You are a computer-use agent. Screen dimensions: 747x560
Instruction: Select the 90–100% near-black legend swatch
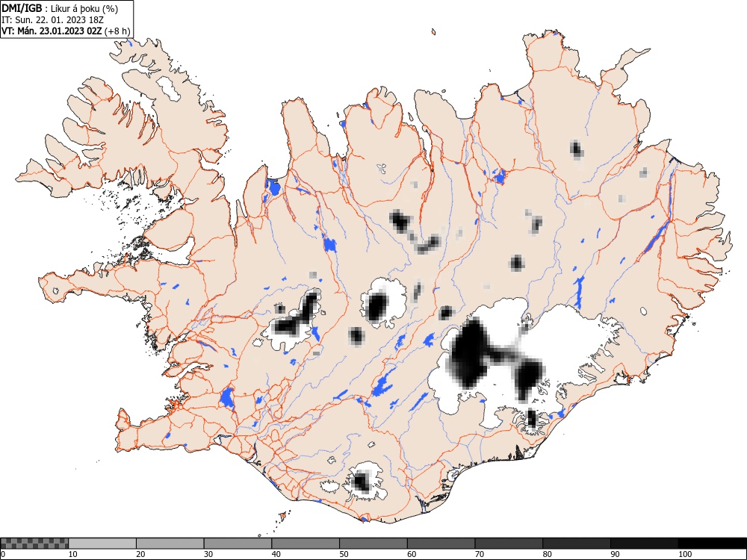click(644, 544)
